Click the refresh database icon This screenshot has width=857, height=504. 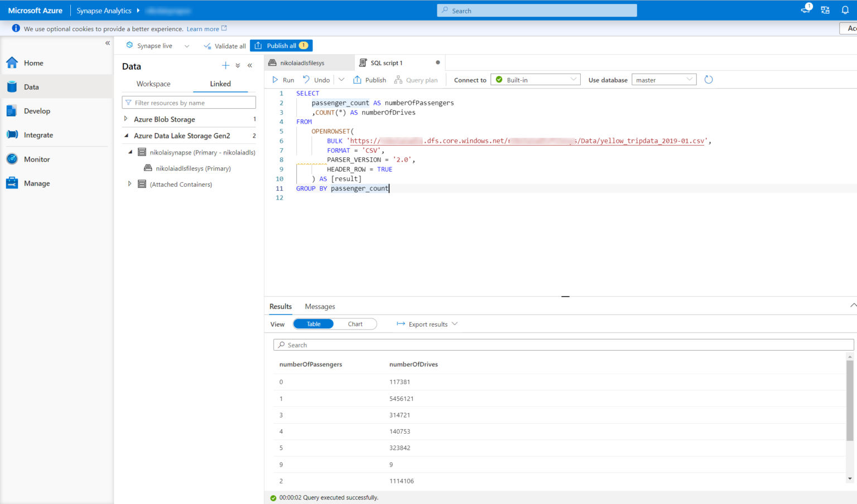(709, 80)
